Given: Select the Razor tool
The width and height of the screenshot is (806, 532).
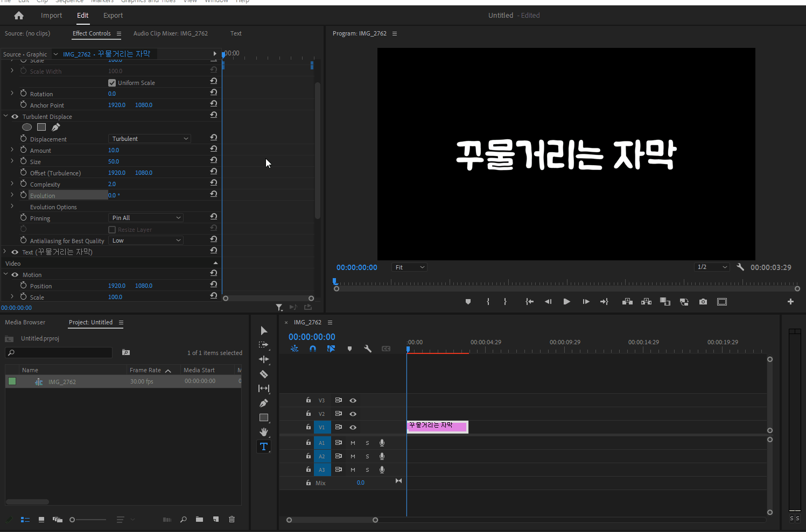Looking at the screenshot, I should point(264,374).
